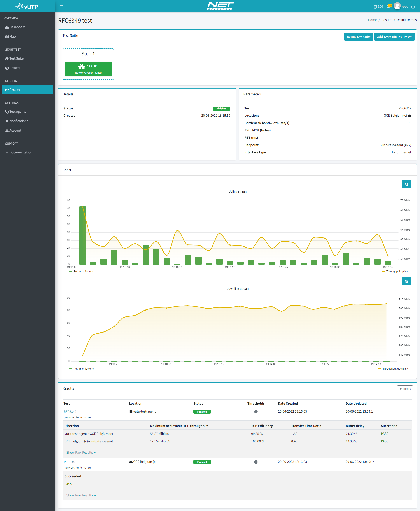420x511 pixels.
Task: Click the RFC6349 network icon in Step 1
Action: [82, 66]
